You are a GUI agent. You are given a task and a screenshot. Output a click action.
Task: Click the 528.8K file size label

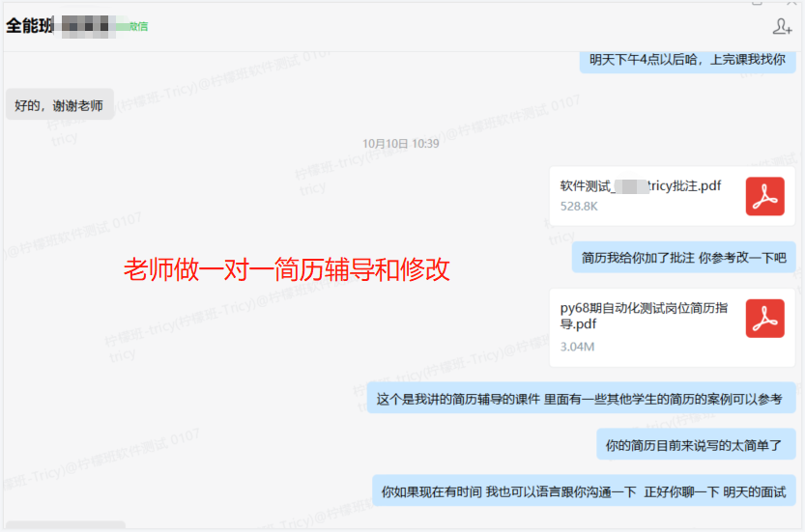point(579,207)
